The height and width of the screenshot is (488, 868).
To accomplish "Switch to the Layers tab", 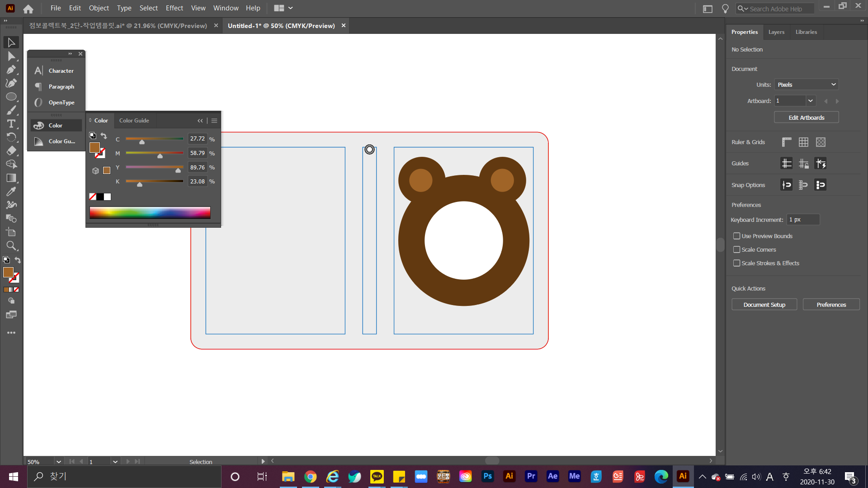I will (x=776, y=32).
